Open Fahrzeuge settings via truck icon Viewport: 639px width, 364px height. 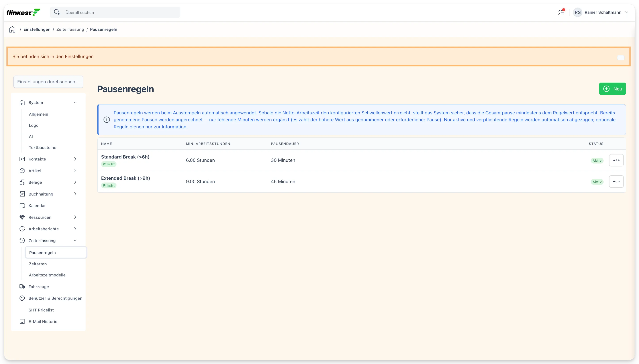coord(22,286)
